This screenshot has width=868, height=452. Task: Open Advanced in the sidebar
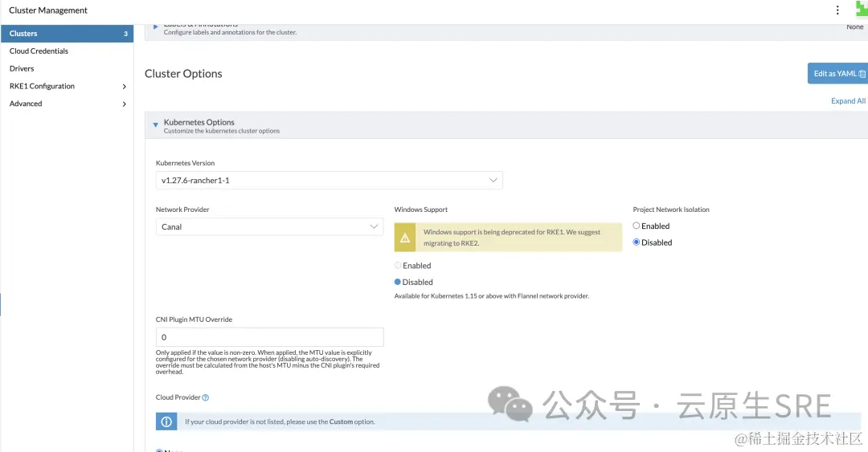coord(26,104)
